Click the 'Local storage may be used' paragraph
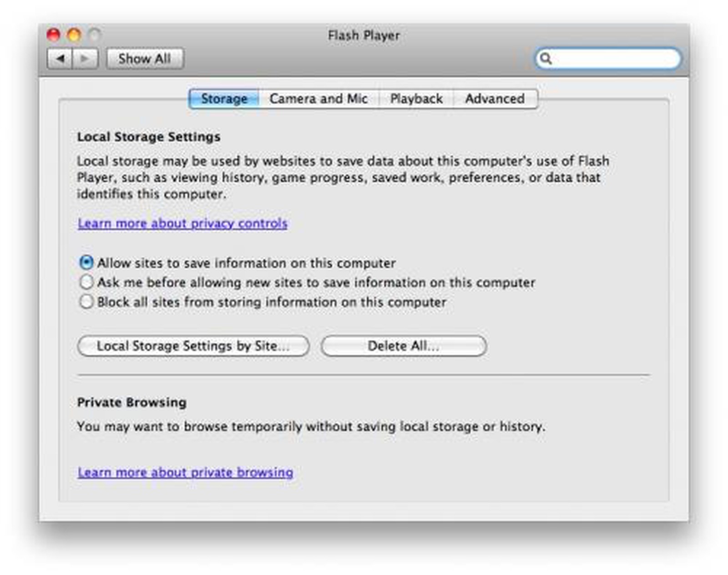728x575 pixels. point(343,177)
